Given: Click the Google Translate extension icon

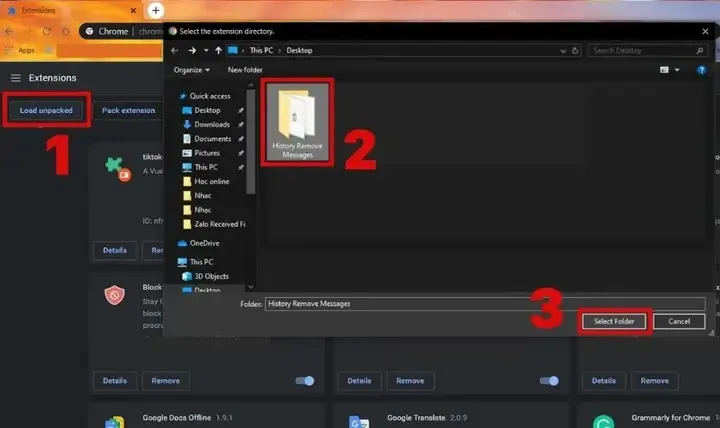Looking at the screenshot, I should [356, 423].
